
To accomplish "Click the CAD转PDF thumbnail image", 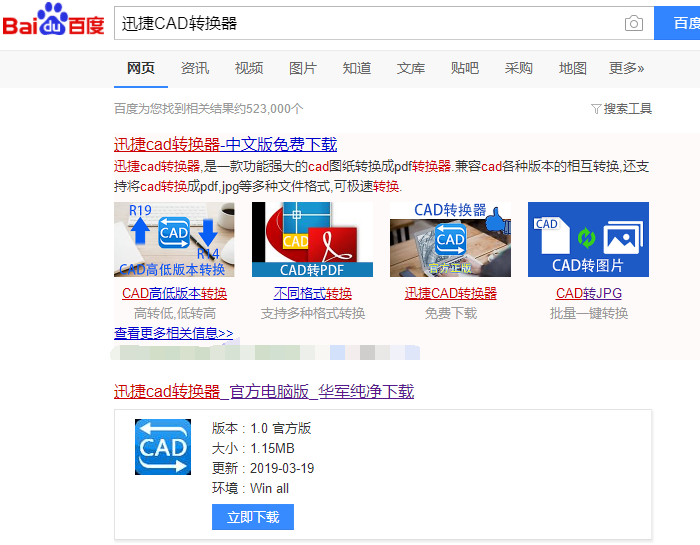I will tap(312, 239).
